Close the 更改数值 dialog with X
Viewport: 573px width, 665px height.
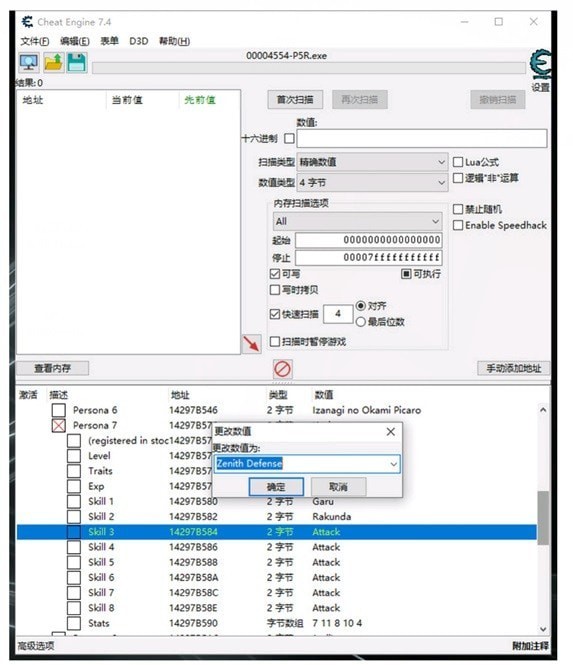[391, 432]
